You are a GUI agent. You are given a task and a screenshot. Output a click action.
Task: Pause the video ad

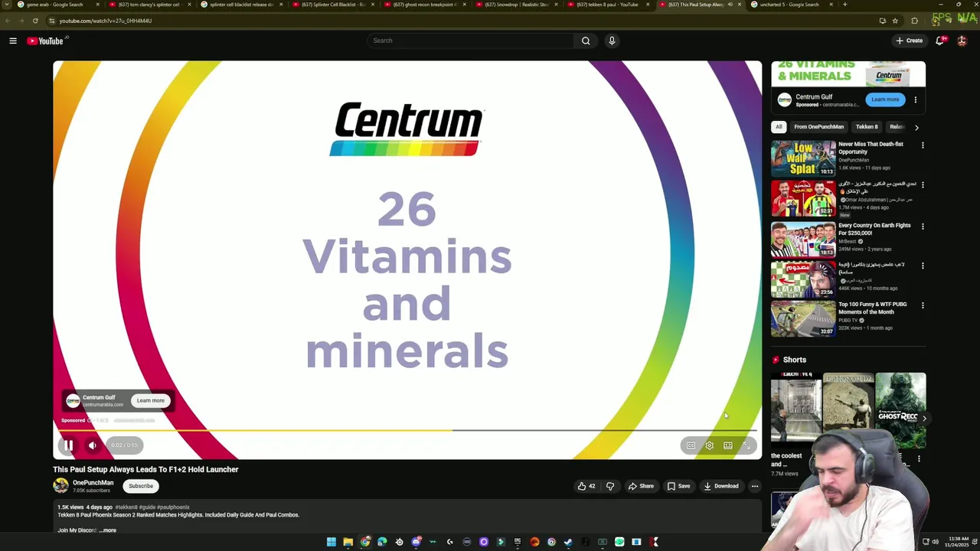pyautogui.click(x=68, y=445)
